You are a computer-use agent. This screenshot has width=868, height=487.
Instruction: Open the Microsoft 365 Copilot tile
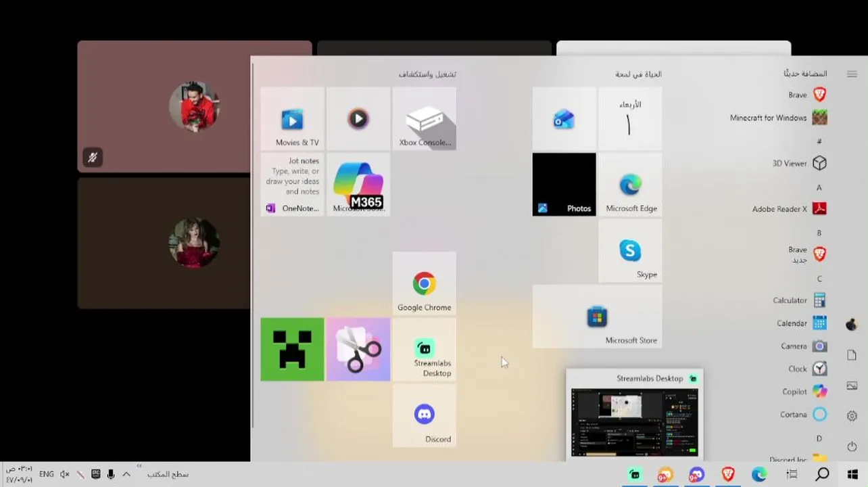point(358,185)
